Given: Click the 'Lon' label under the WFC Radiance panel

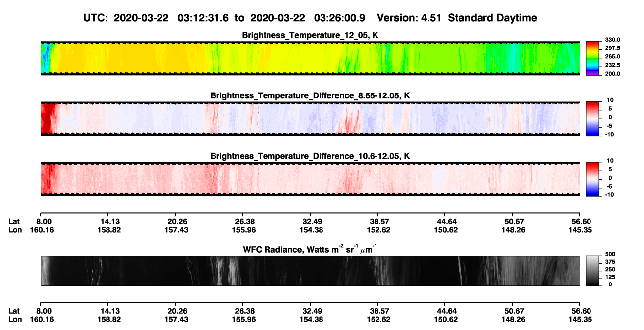Looking at the screenshot, I should pyautogui.click(x=15, y=320).
